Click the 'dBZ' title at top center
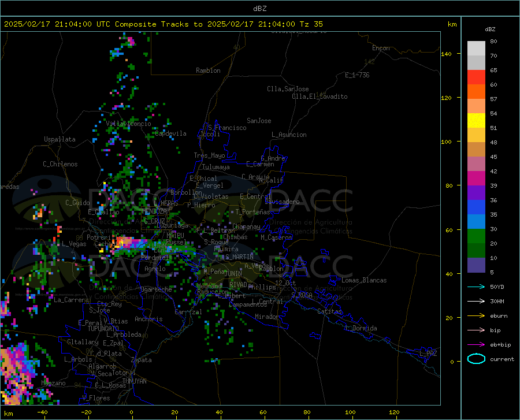The width and height of the screenshot is (520, 420). 259,9
